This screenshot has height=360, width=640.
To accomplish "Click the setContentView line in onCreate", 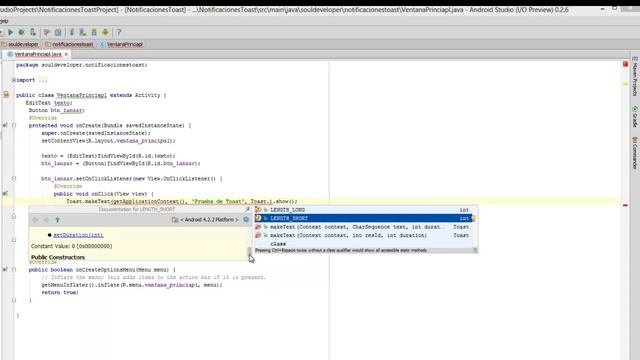I will pyautogui.click(x=108, y=141).
